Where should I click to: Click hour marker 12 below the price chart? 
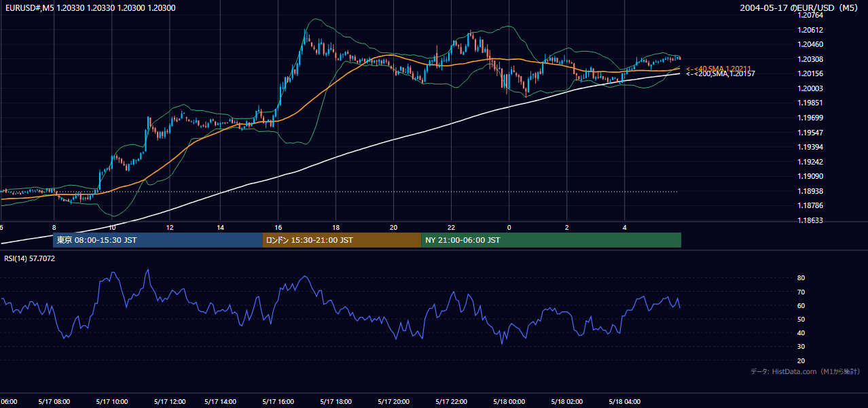pos(170,227)
